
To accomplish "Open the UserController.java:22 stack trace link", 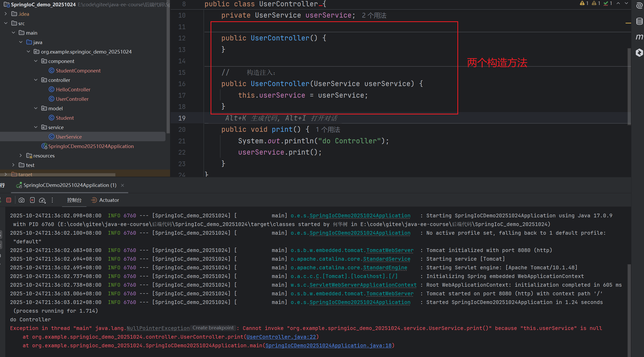I will 281,337.
